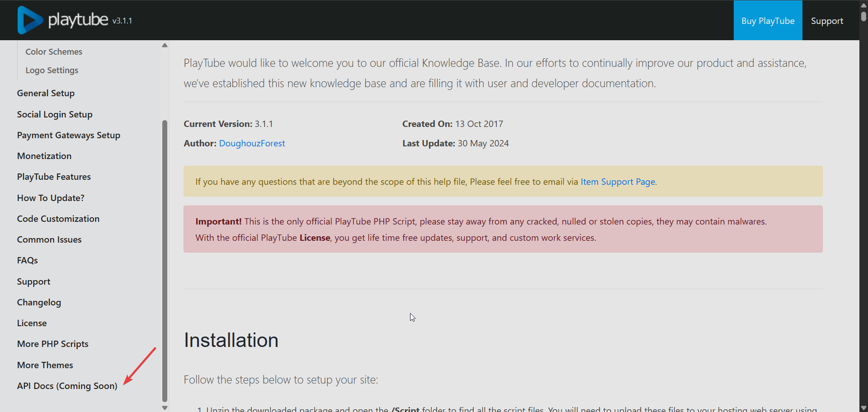Select FAQs in the sidebar
The height and width of the screenshot is (412, 868).
(x=27, y=260)
